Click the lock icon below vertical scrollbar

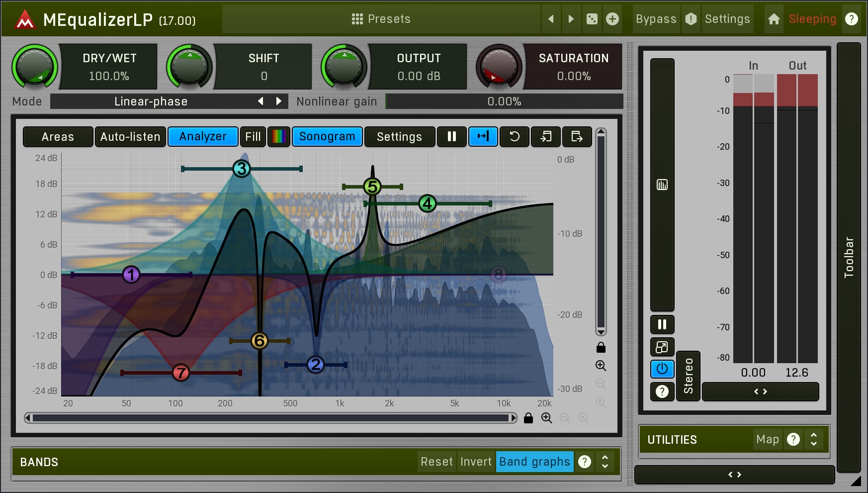(601, 347)
